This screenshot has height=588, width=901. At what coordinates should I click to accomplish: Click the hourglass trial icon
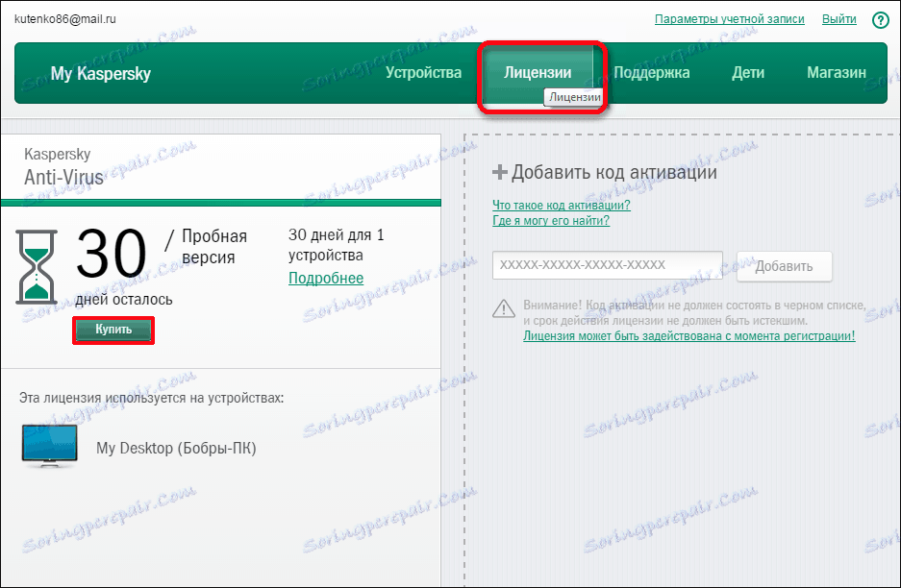point(37,267)
